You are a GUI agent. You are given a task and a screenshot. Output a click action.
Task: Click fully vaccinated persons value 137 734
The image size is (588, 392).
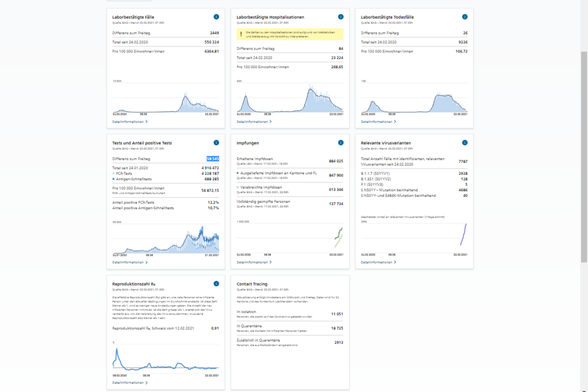336,203
